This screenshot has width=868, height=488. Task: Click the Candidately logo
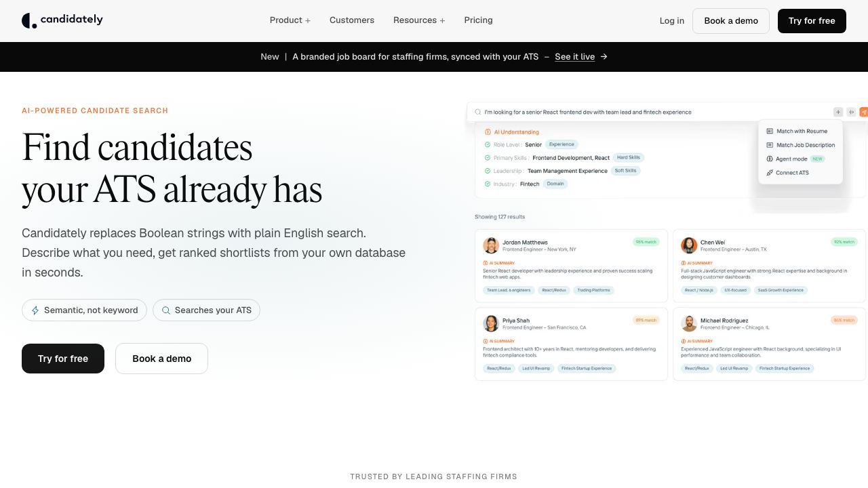coord(62,20)
